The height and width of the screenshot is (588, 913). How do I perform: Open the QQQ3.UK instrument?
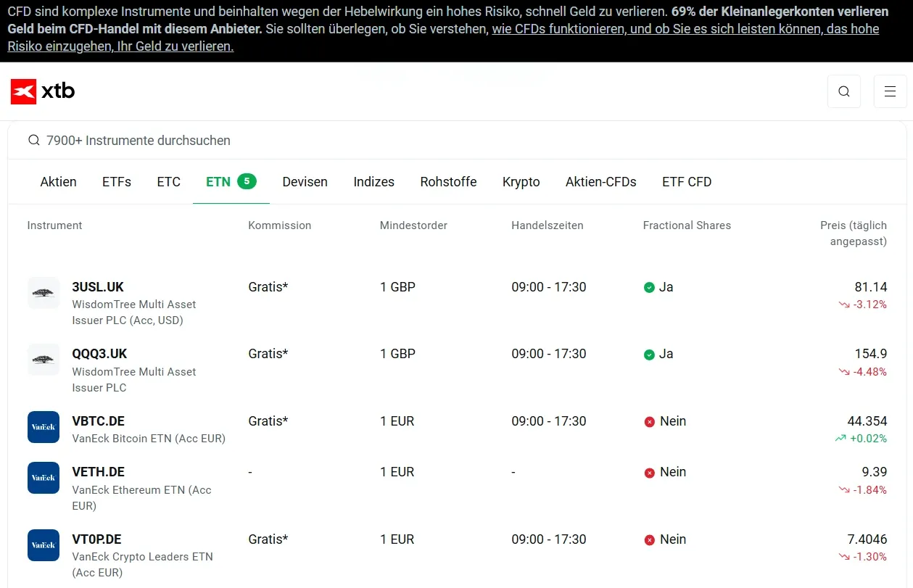99,354
